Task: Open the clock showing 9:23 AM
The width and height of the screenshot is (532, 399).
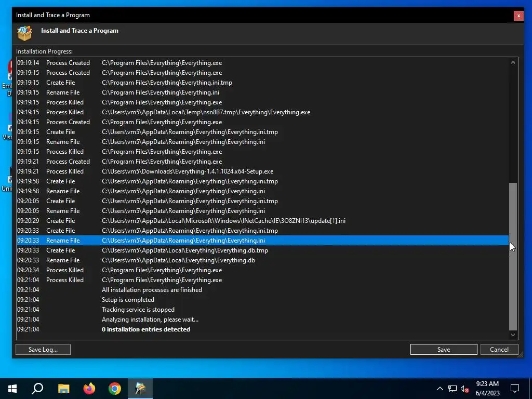Action: click(487, 389)
